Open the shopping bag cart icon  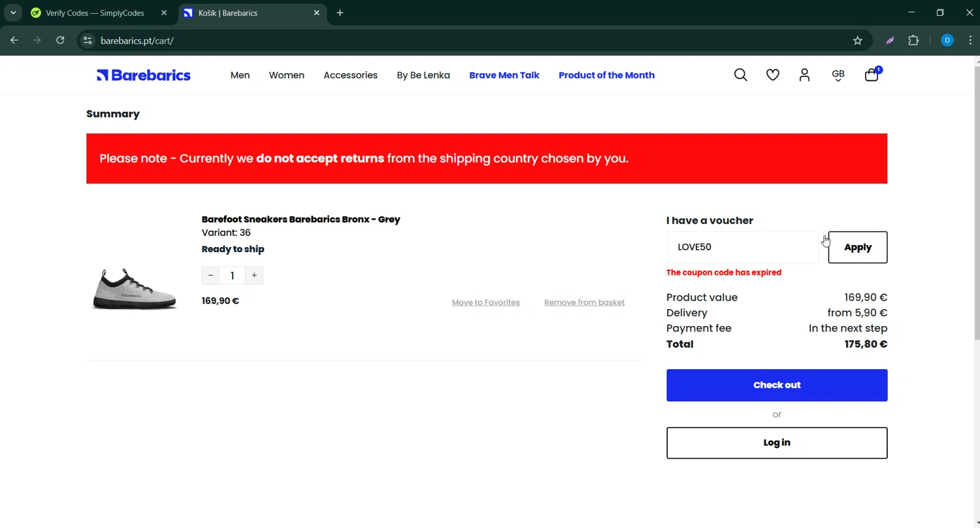click(x=872, y=74)
